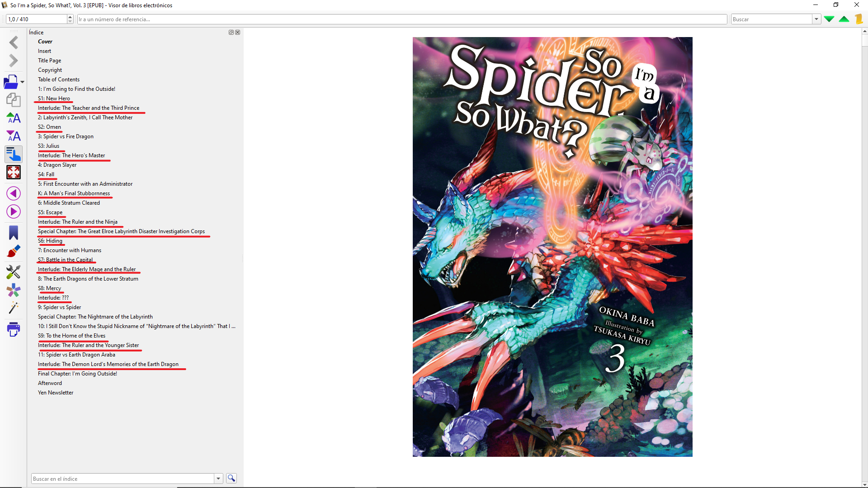The image size is (868, 488).
Task: Open 'Interlude: The Hero's Master'
Action: [x=71, y=155]
